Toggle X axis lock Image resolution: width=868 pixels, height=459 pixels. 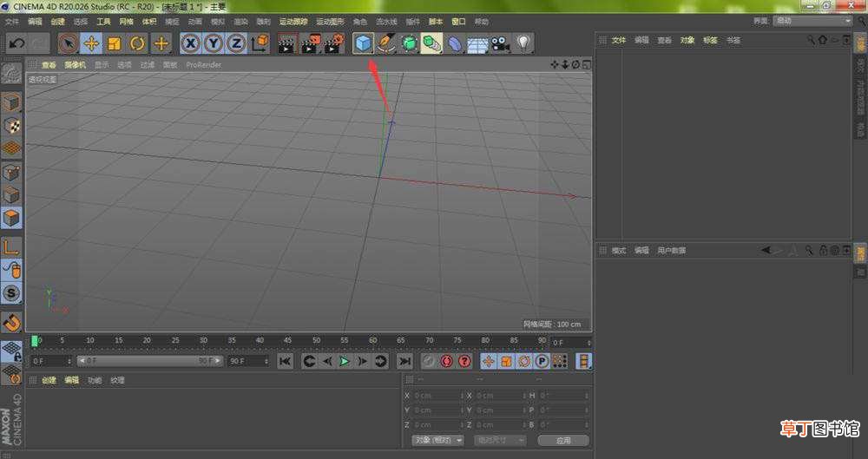tap(190, 43)
